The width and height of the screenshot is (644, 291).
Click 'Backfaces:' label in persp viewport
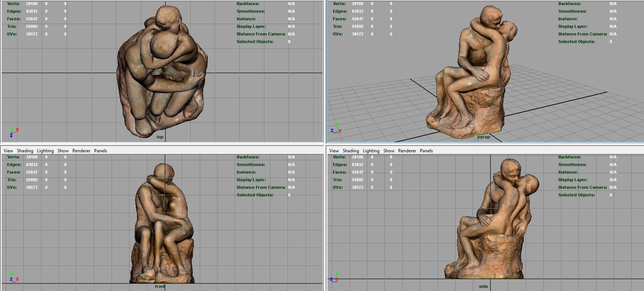570,4
